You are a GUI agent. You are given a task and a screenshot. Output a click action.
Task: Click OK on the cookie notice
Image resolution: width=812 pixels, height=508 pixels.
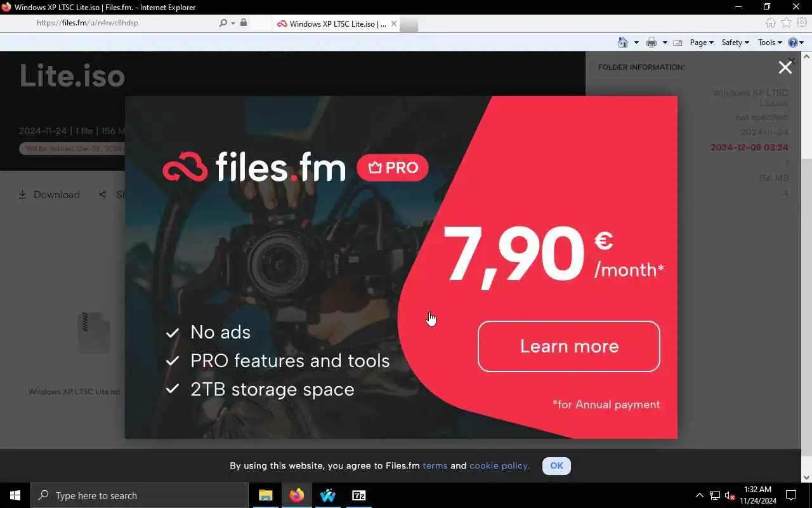pyautogui.click(x=556, y=465)
